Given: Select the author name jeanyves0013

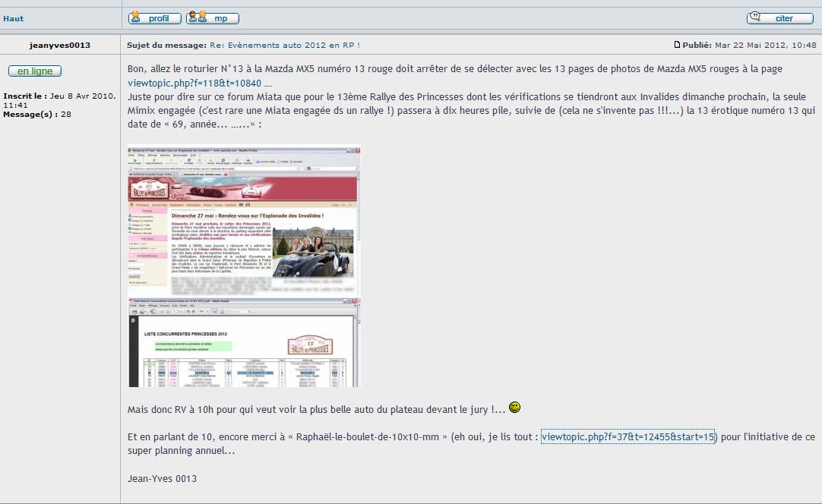Looking at the screenshot, I should tap(60, 45).
